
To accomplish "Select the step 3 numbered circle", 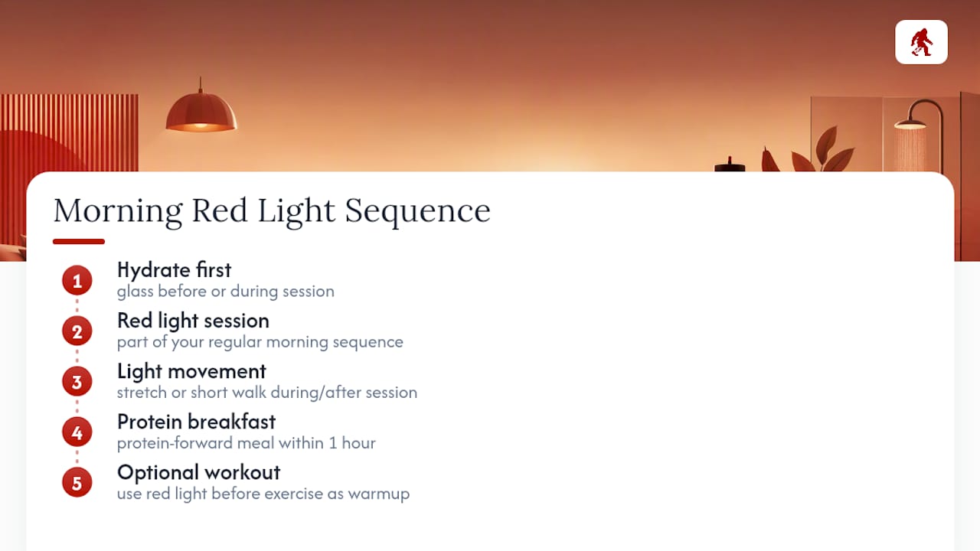I will (x=77, y=383).
